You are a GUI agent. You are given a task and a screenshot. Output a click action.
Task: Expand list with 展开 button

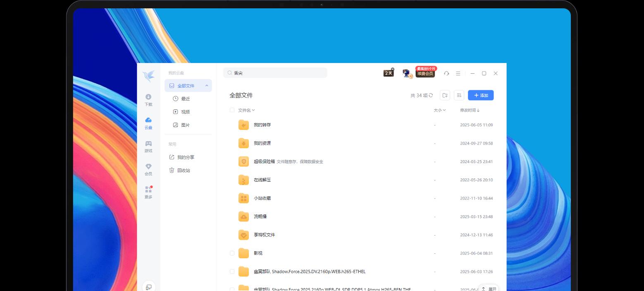[489, 288]
